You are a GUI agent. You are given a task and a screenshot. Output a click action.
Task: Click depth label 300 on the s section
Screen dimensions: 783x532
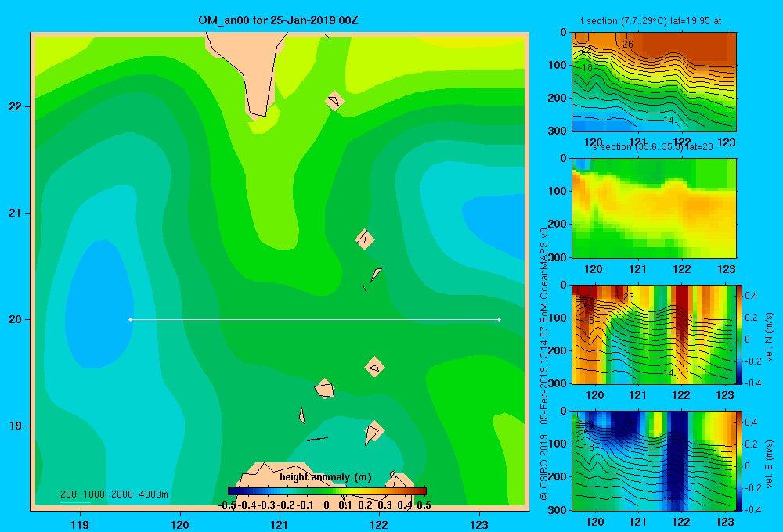click(x=558, y=257)
